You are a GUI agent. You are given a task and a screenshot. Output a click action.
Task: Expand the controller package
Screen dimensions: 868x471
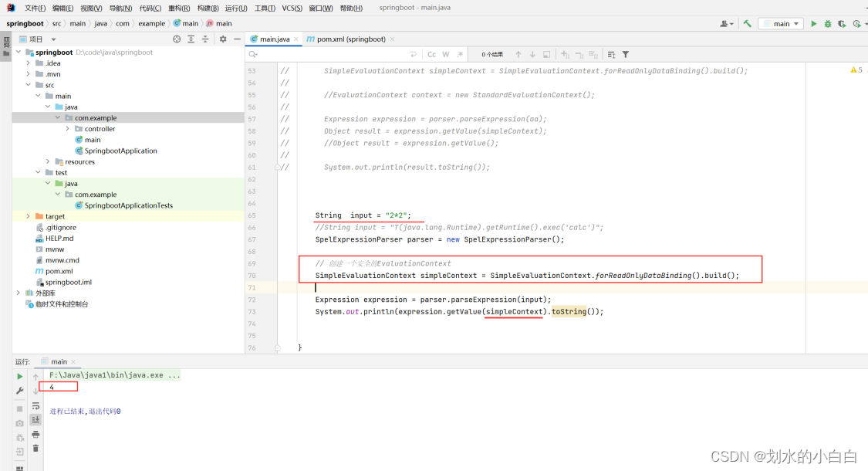(68, 128)
